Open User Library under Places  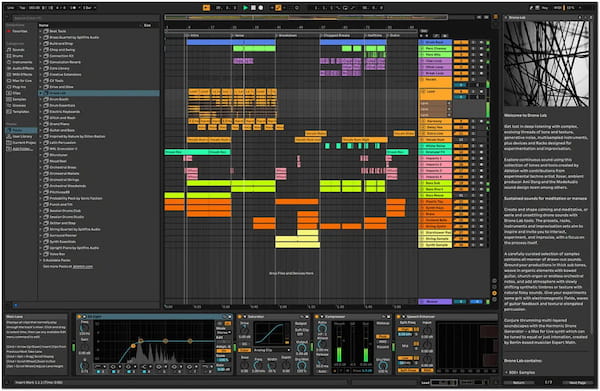22,137
